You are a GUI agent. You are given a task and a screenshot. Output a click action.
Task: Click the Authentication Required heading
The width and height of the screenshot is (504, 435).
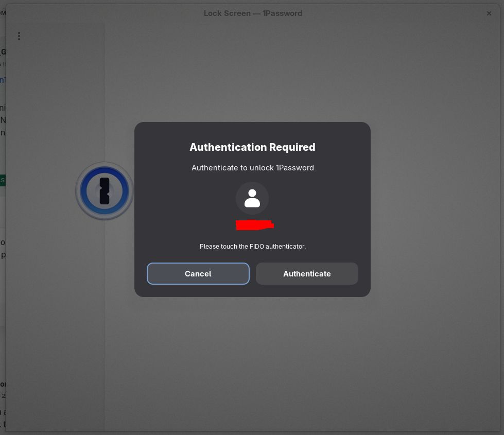click(x=252, y=147)
